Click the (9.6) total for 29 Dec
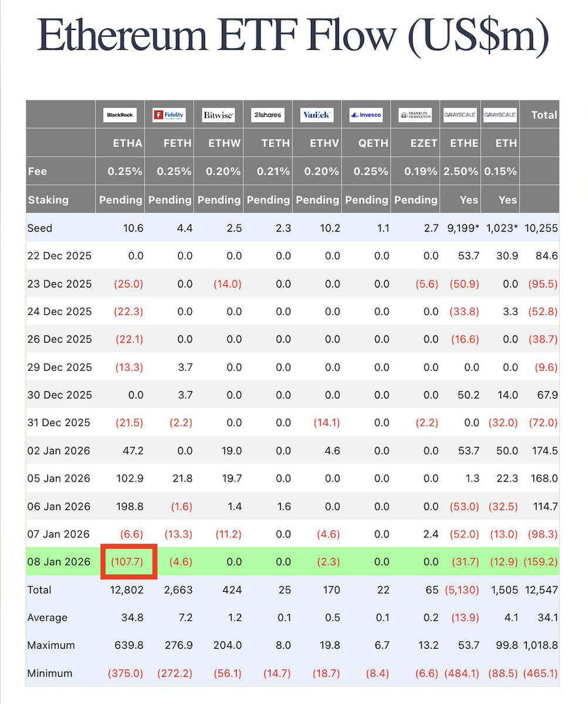588x704 pixels. [x=546, y=367]
